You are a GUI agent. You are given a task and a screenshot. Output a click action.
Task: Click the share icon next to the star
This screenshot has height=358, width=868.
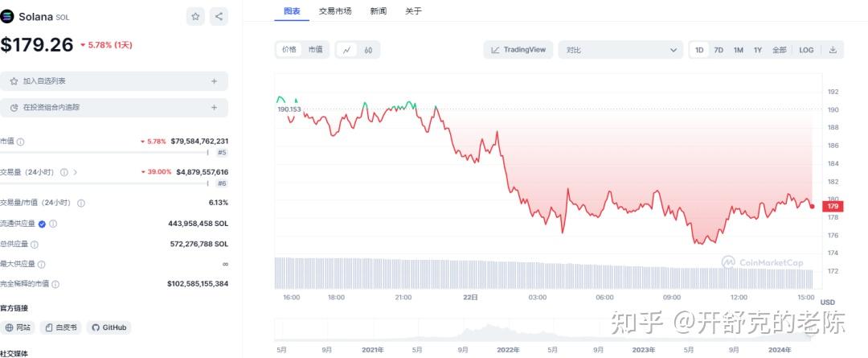pos(219,17)
